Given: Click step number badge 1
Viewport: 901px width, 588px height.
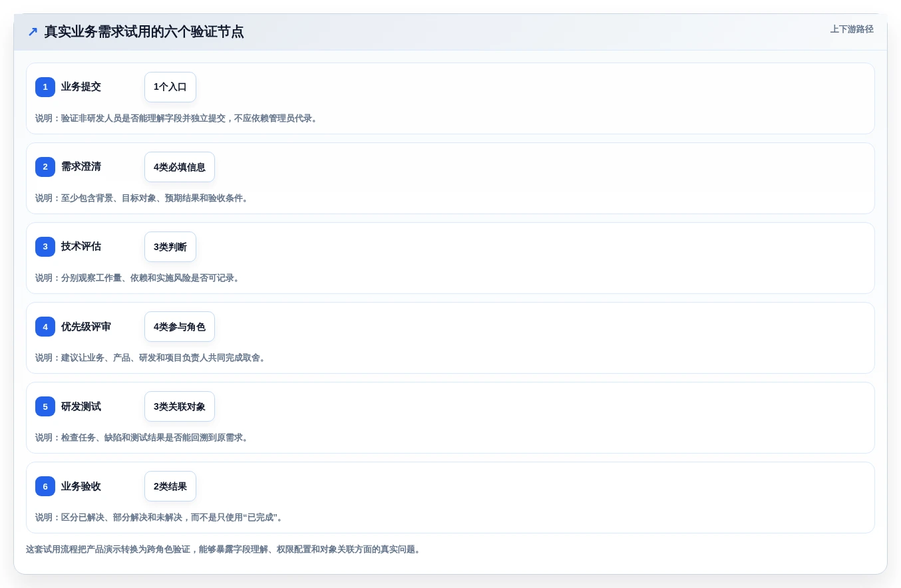Looking at the screenshot, I should tap(45, 87).
